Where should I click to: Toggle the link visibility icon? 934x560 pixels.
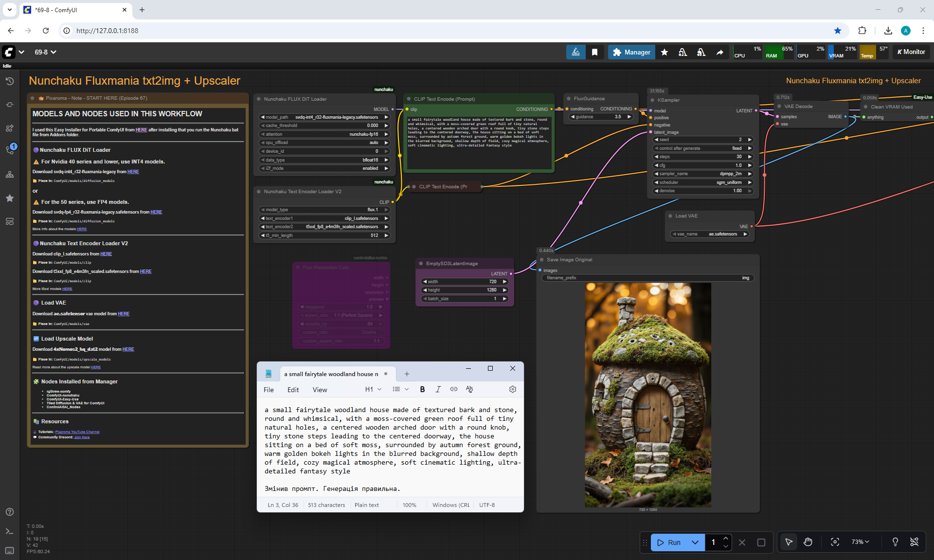(915, 542)
